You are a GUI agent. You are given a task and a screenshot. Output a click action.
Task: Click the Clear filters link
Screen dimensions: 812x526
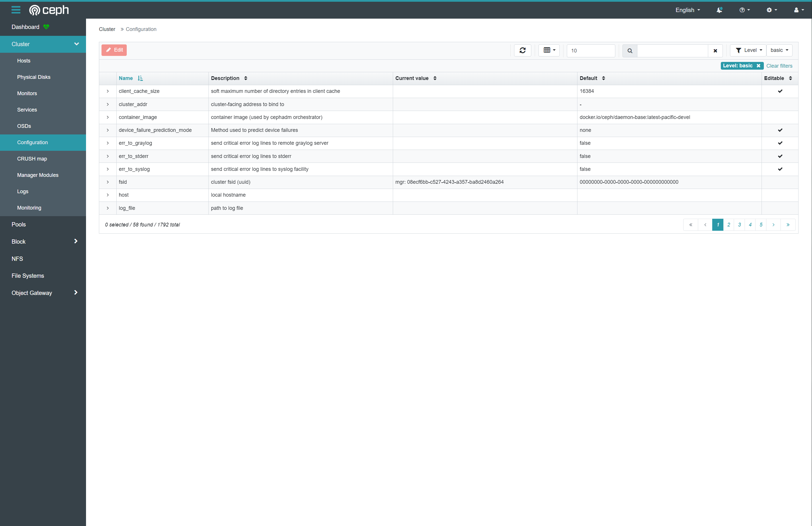[x=779, y=66]
